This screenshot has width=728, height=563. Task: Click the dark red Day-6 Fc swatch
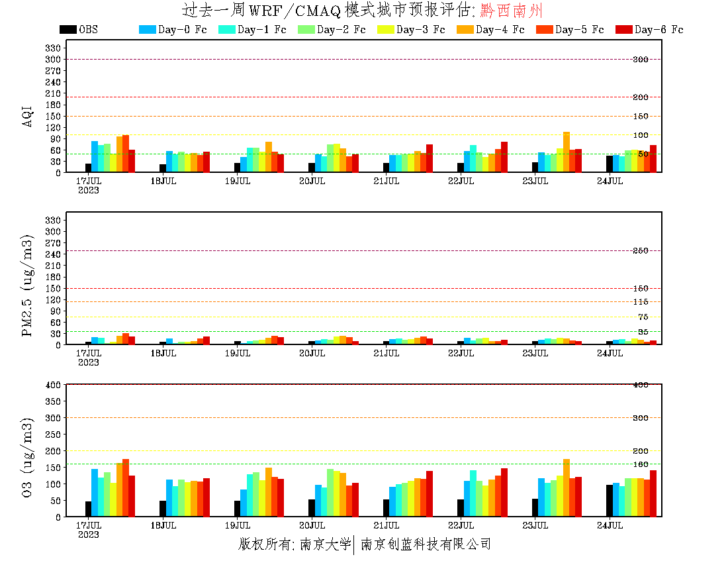(x=623, y=29)
